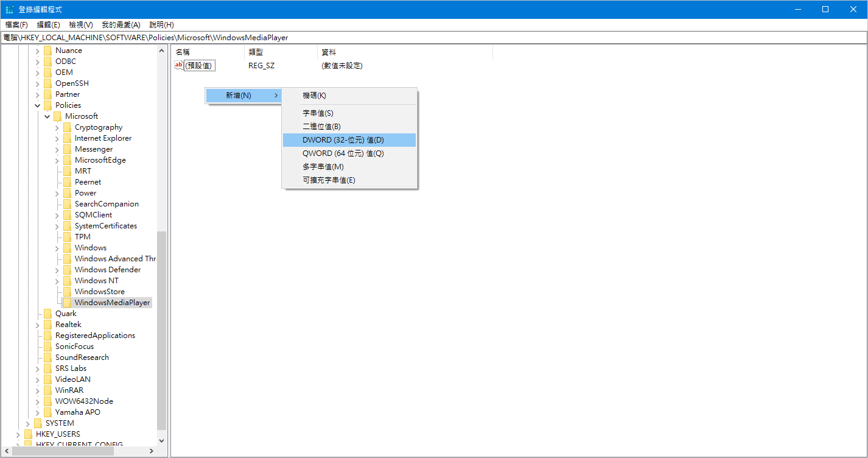Click the TPM folder icon
Viewport: 868px width, 458px height.
tap(68, 237)
